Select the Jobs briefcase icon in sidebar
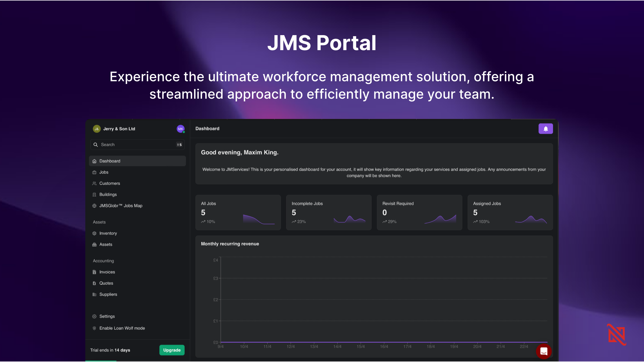644x362 pixels. click(x=94, y=172)
